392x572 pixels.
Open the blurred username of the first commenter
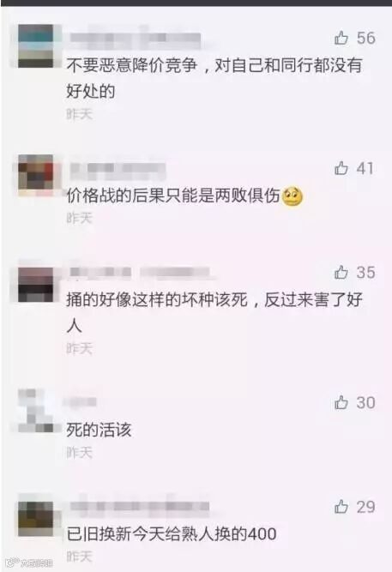coord(135,39)
